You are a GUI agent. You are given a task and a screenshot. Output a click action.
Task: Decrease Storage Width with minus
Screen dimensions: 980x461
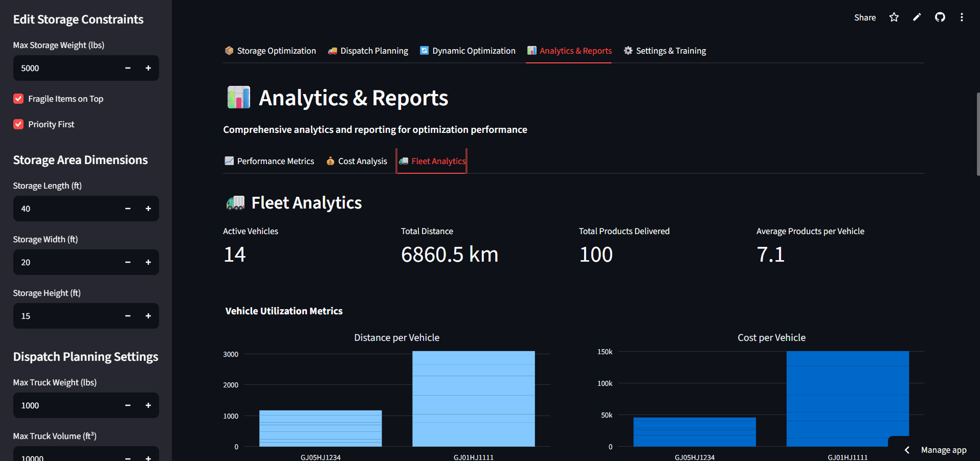[x=128, y=262]
